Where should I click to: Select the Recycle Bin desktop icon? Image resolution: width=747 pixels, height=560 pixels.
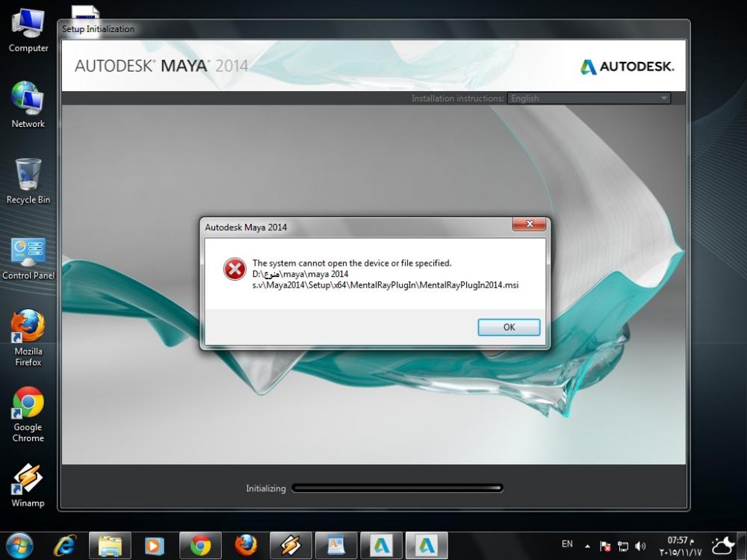point(28,181)
